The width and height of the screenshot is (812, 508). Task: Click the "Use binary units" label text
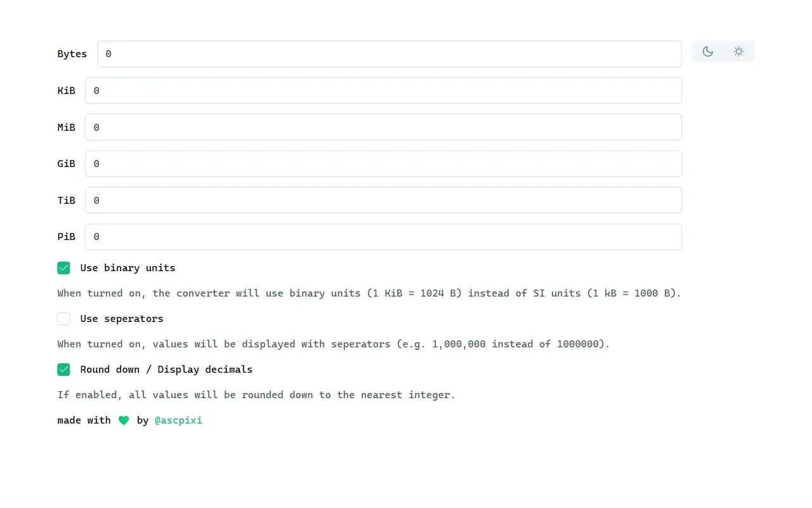click(x=128, y=268)
